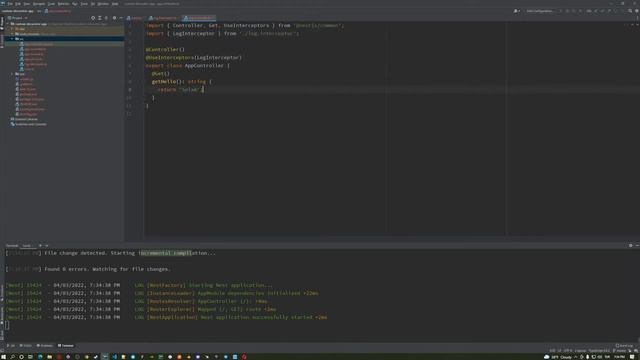
Task: Open Project panel gear options
Action: coord(114,18)
